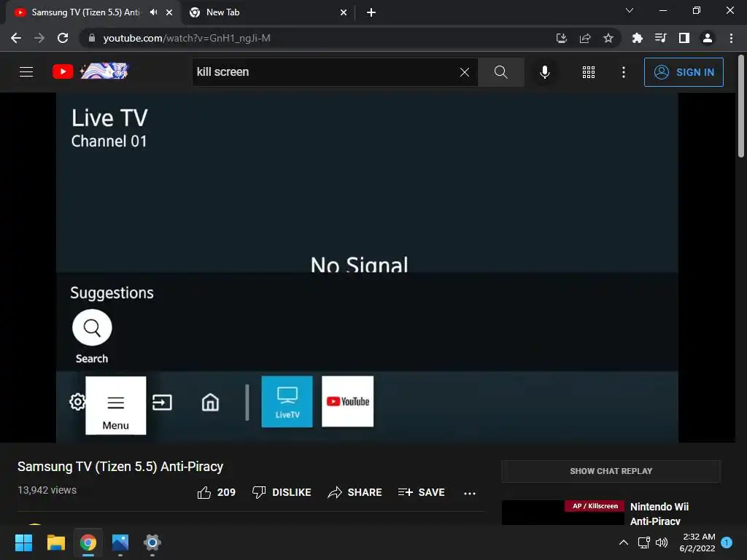
Task: Open the YouTube apps grid
Action: coord(589,72)
